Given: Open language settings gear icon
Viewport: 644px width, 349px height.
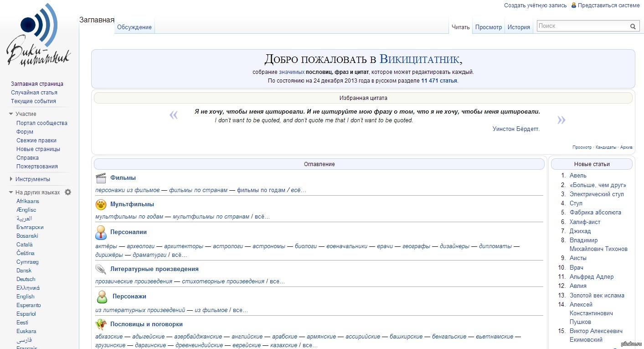Looking at the screenshot, I should click(68, 192).
